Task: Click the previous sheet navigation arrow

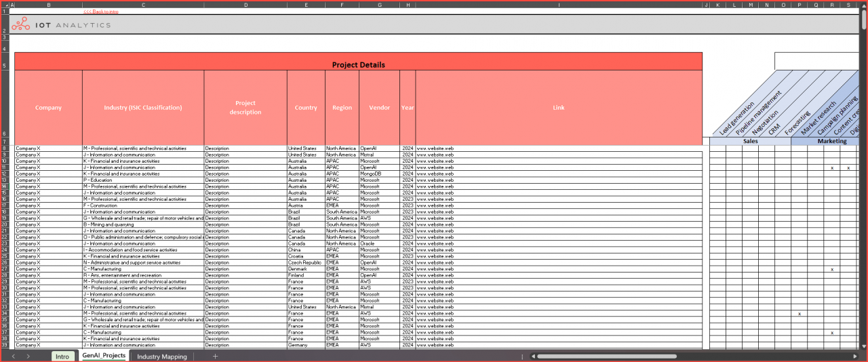Action: [13, 356]
